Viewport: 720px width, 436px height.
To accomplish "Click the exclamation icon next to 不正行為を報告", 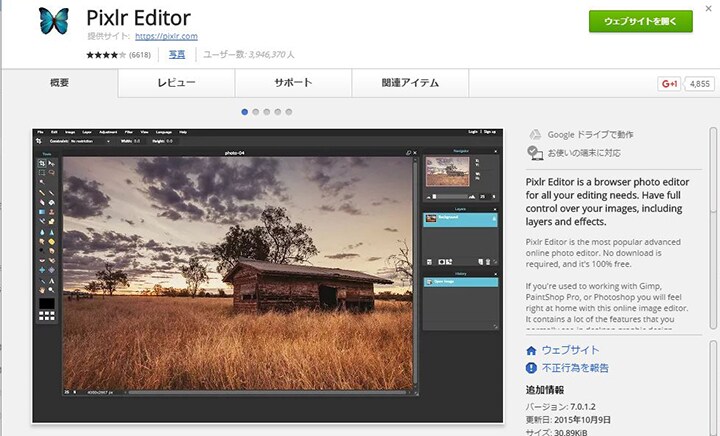I will [x=531, y=368].
